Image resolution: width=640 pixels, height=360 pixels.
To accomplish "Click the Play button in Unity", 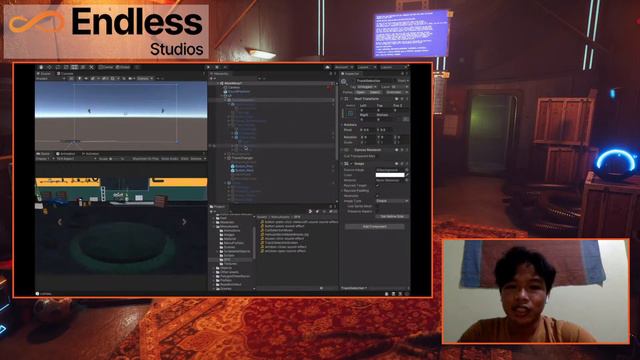I will tap(208, 67).
